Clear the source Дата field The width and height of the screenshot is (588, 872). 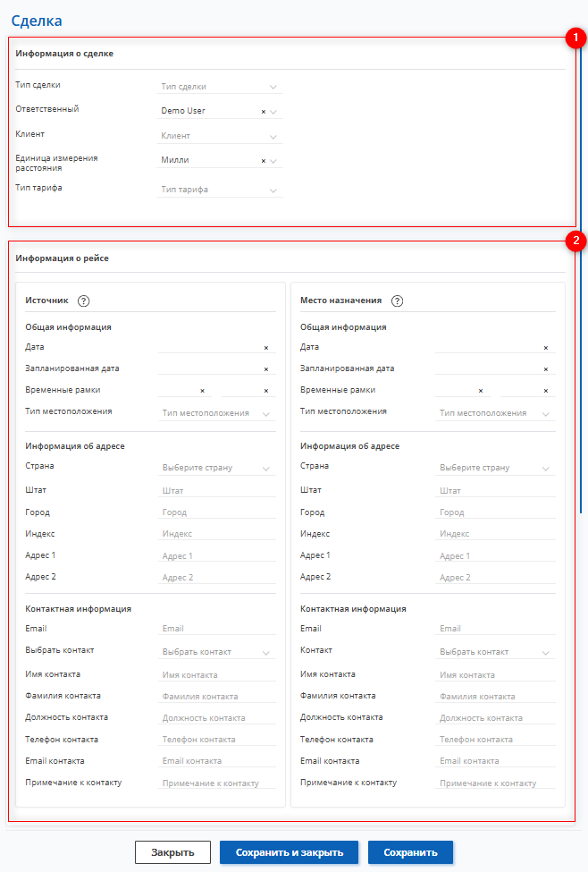265,348
